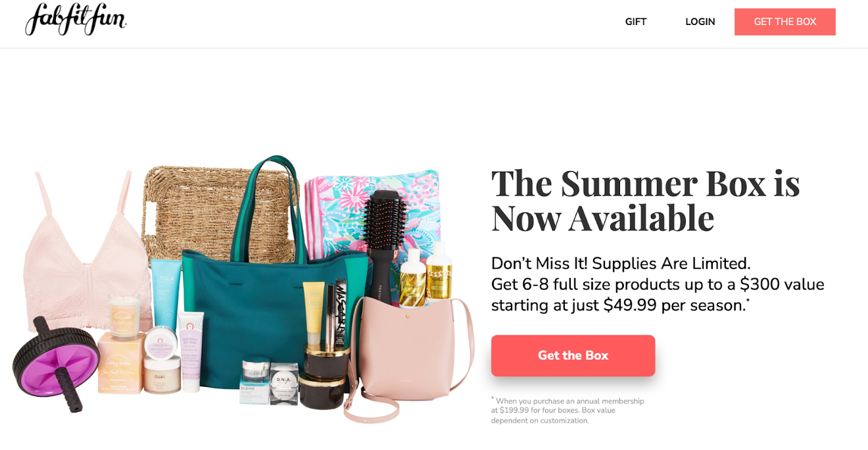Select the pink bucket crossbody bag
Viewport: 868px width, 450px height.
pyautogui.click(x=408, y=355)
